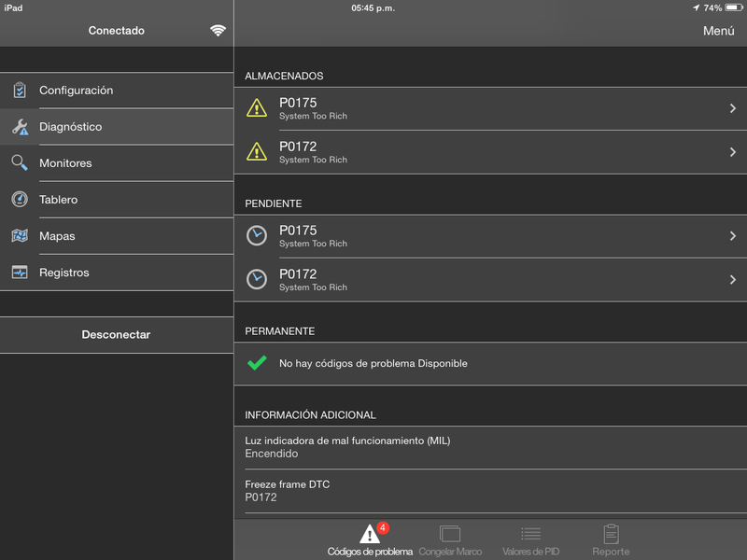
Task: Switch to Valores de PID tab
Action: (x=530, y=540)
